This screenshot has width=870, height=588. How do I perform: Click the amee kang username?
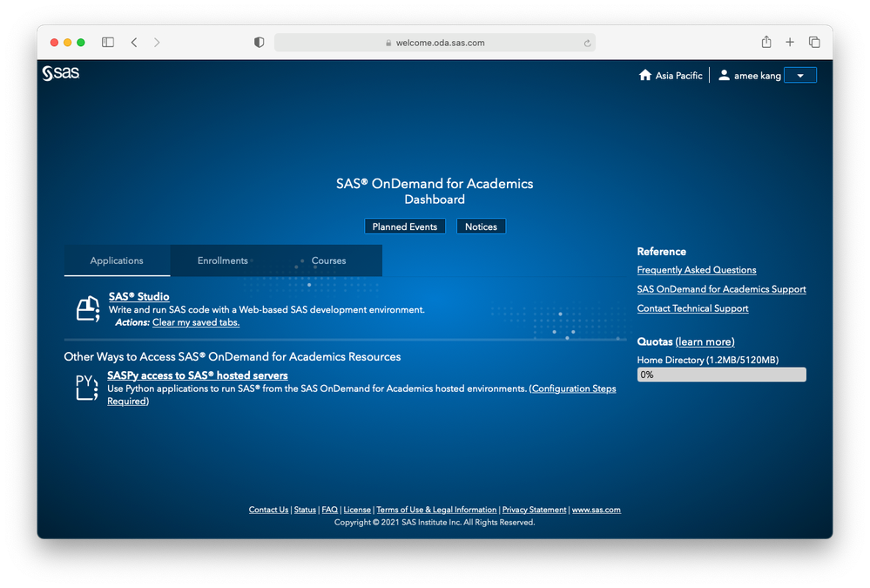point(758,76)
